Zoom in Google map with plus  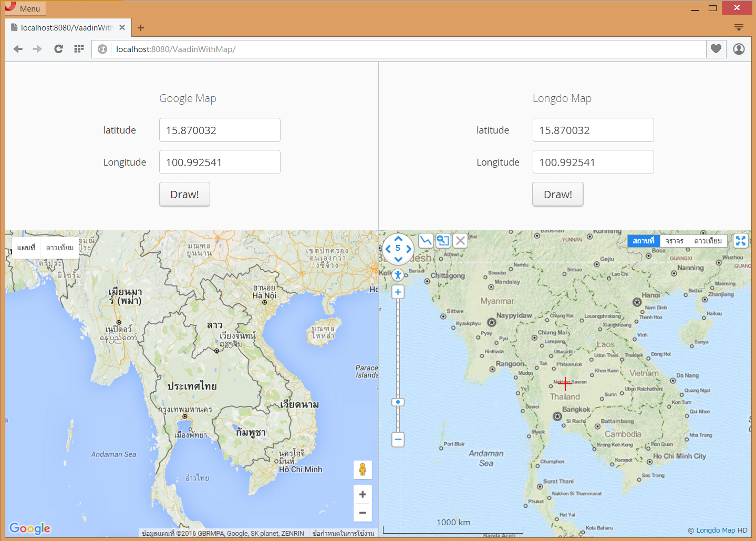pos(363,494)
